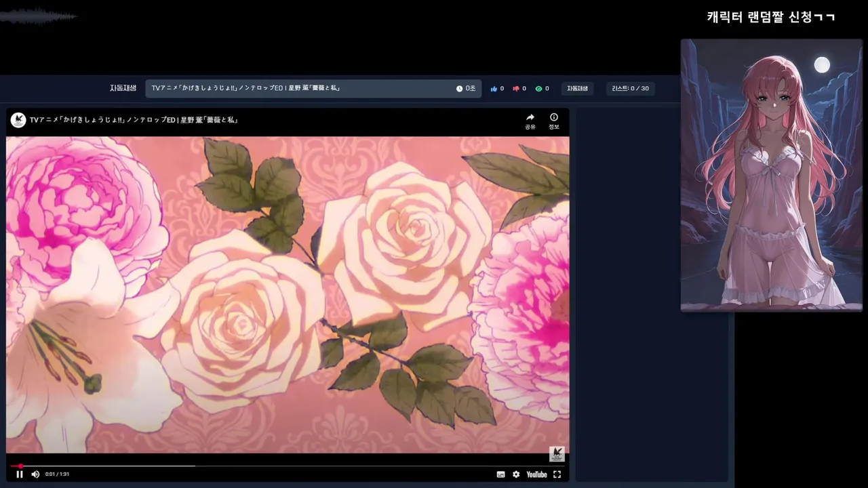Click the thumbs-up like icon

(494, 89)
